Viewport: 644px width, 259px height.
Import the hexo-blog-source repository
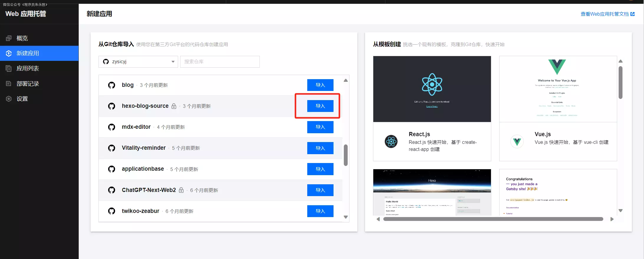point(320,106)
